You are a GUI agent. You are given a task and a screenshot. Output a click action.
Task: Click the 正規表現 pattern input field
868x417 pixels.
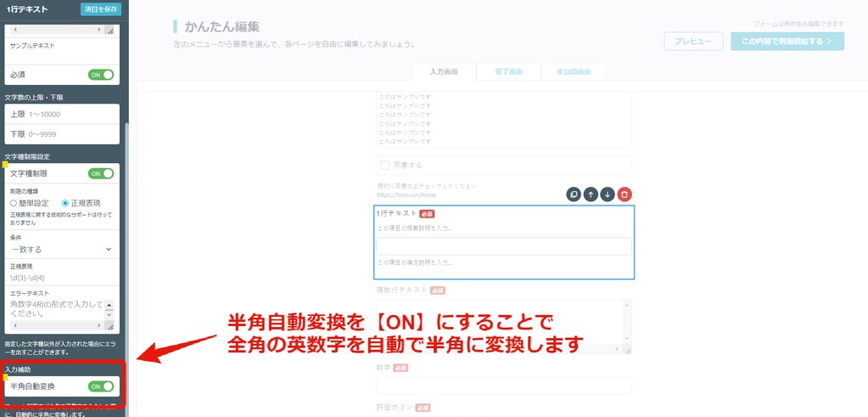pos(61,278)
